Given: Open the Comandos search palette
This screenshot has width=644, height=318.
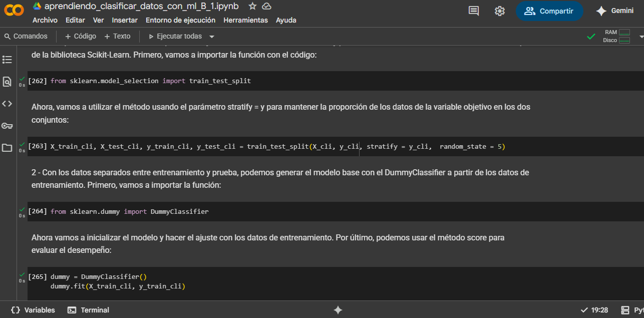Looking at the screenshot, I should [x=26, y=36].
